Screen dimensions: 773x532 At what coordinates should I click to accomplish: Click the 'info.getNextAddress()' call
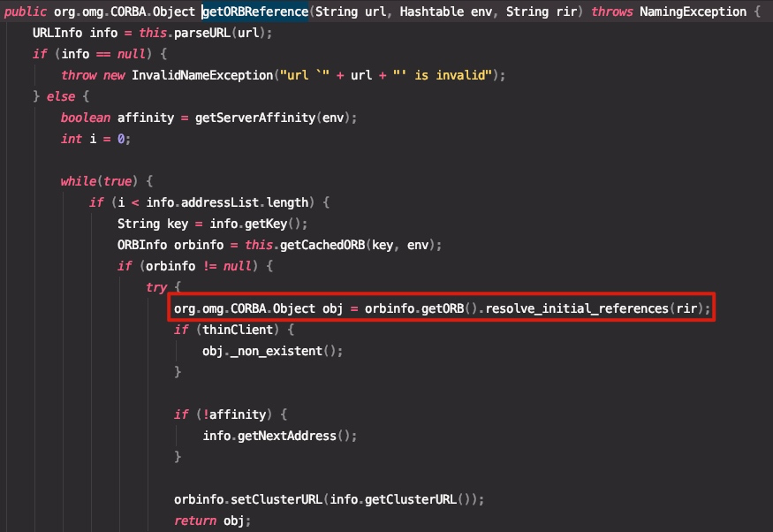277,436
